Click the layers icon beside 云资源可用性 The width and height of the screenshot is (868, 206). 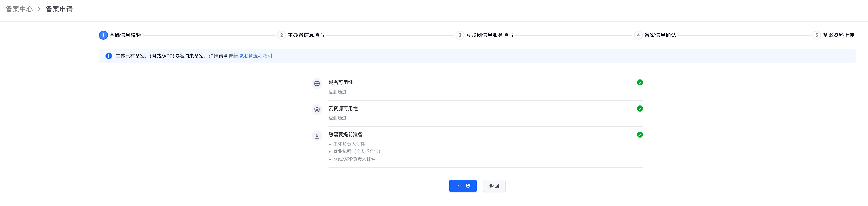tap(317, 109)
